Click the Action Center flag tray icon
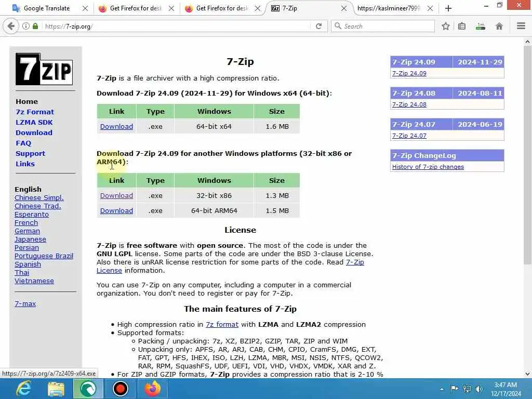The image size is (532, 399). pyautogui.click(x=454, y=389)
